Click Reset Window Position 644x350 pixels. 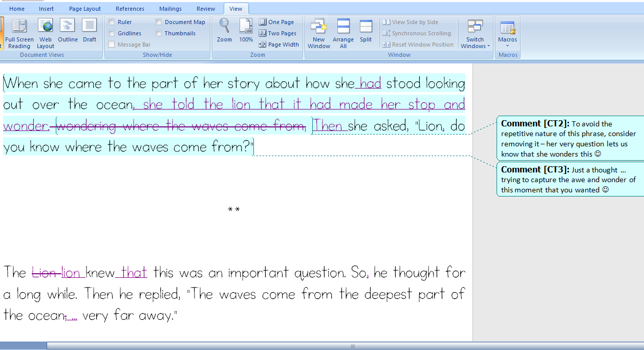click(x=418, y=45)
